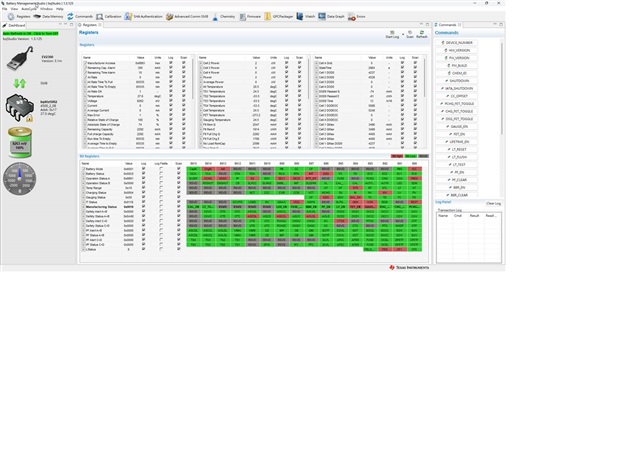Minimize the Dashboard panel

click(65, 24)
